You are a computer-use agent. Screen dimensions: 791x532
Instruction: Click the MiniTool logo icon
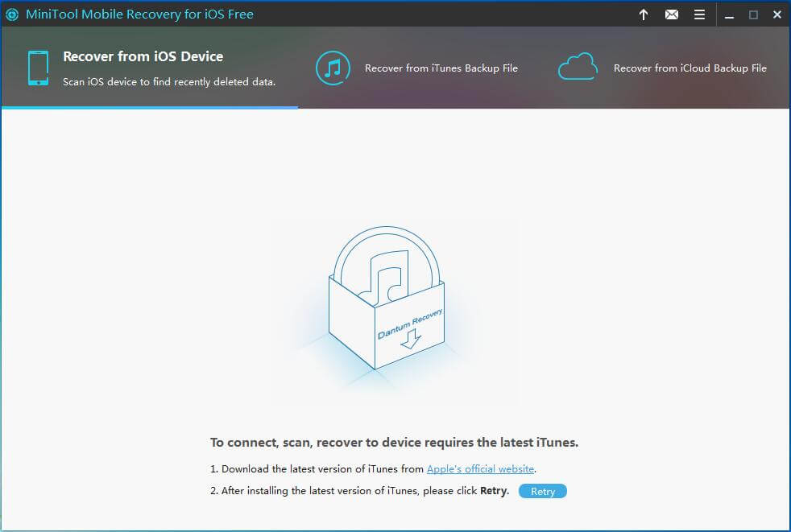pyautogui.click(x=11, y=14)
